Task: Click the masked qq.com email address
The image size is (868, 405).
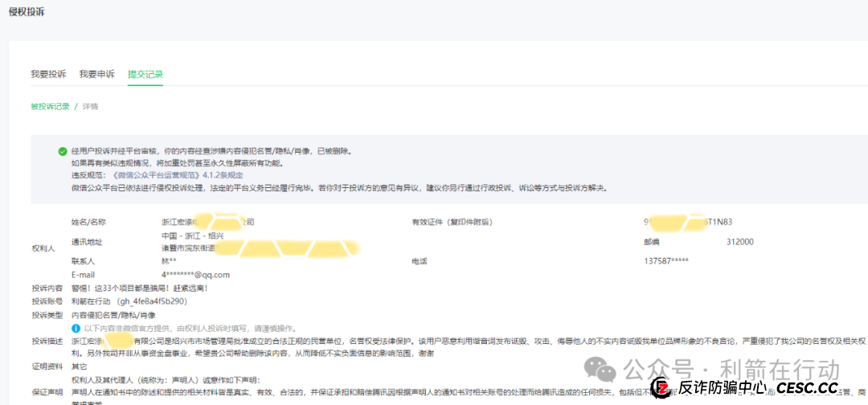Action: tap(195, 275)
